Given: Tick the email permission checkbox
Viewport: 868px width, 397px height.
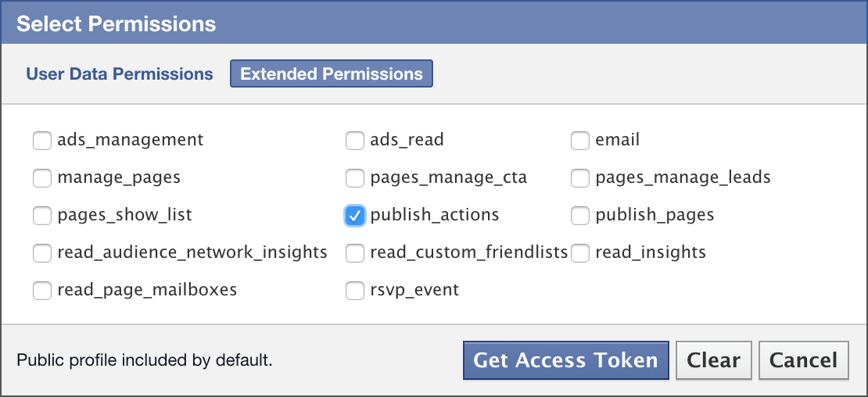Looking at the screenshot, I should coord(580,141).
